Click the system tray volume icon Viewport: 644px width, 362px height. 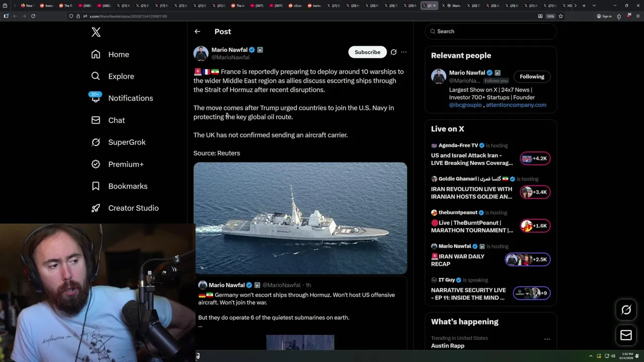pos(613,356)
